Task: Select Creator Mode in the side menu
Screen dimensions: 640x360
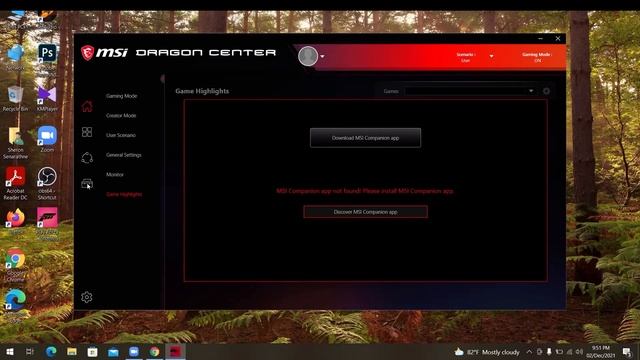Action: point(121,116)
